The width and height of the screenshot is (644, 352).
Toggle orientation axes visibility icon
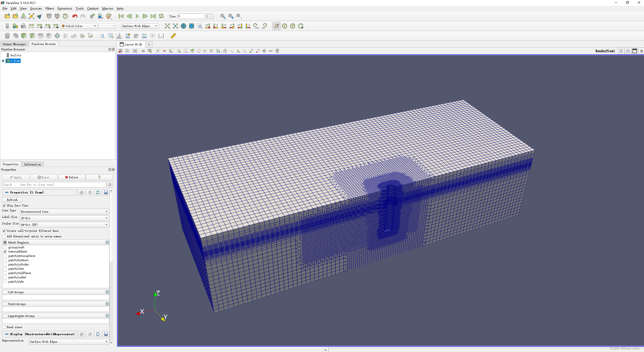(277, 26)
